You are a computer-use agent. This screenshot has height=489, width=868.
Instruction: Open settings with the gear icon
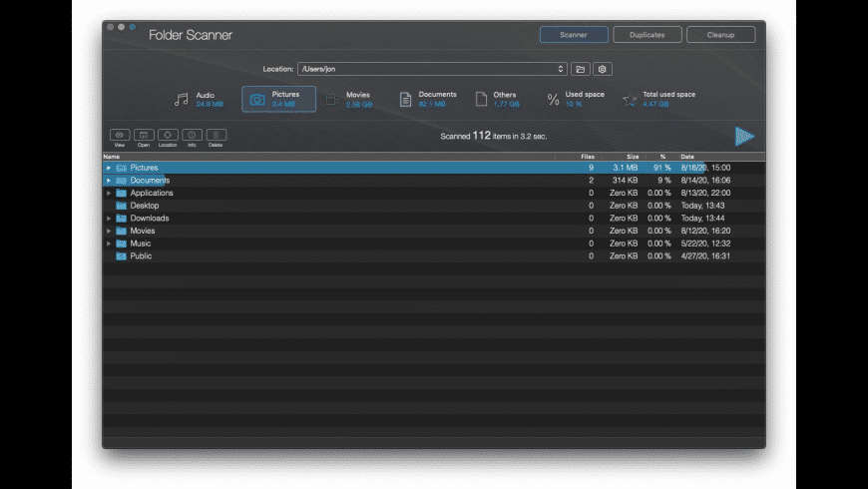tap(603, 69)
